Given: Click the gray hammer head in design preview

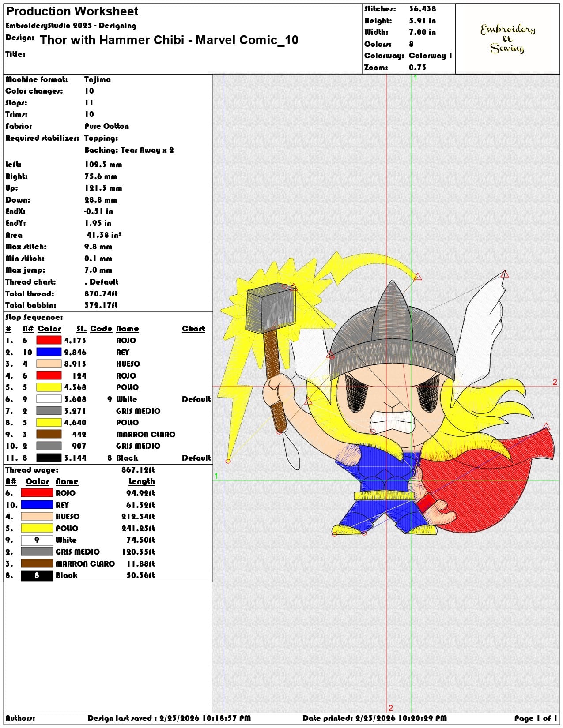Looking at the screenshot, I should pyautogui.click(x=270, y=307).
